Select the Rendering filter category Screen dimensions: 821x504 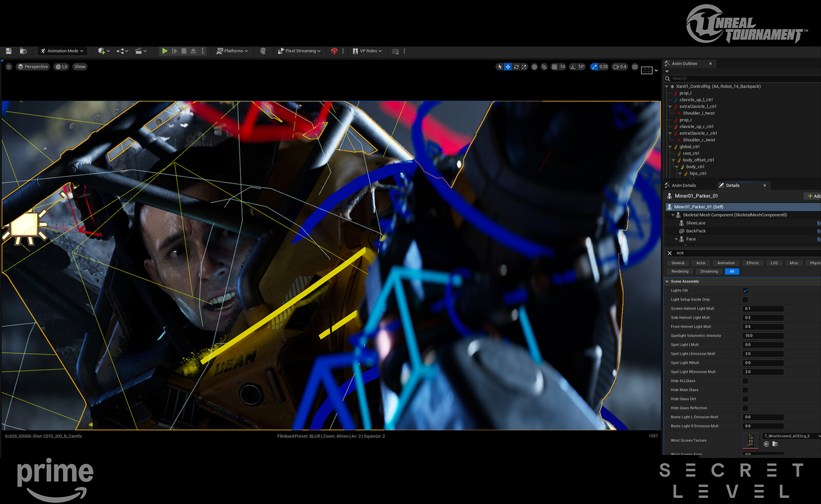[680, 272]
